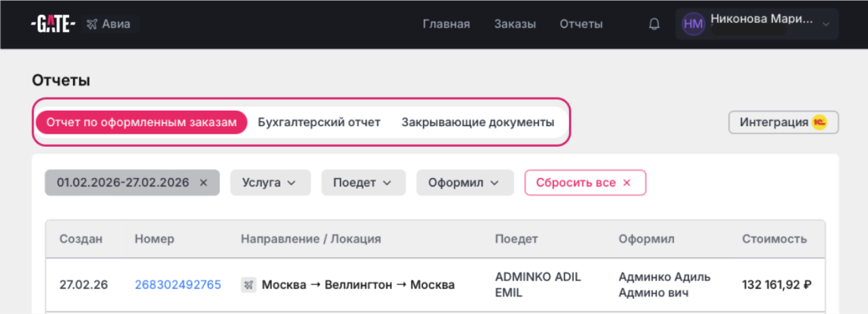This screenshot has height=314, width=868.
Task: Click the 01.02.2026-27.02.2026 date range field
Action: pyautogui.click(x=122, y=183)
